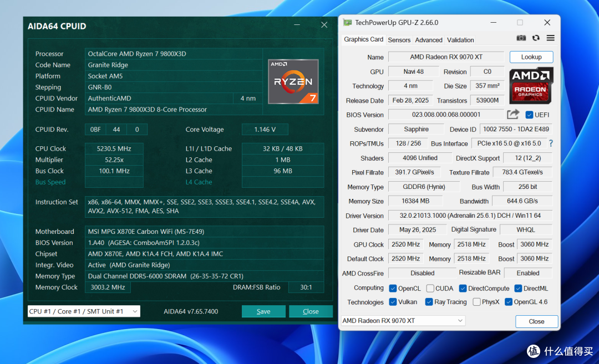Switch to the Graphics Card tab

363,39
